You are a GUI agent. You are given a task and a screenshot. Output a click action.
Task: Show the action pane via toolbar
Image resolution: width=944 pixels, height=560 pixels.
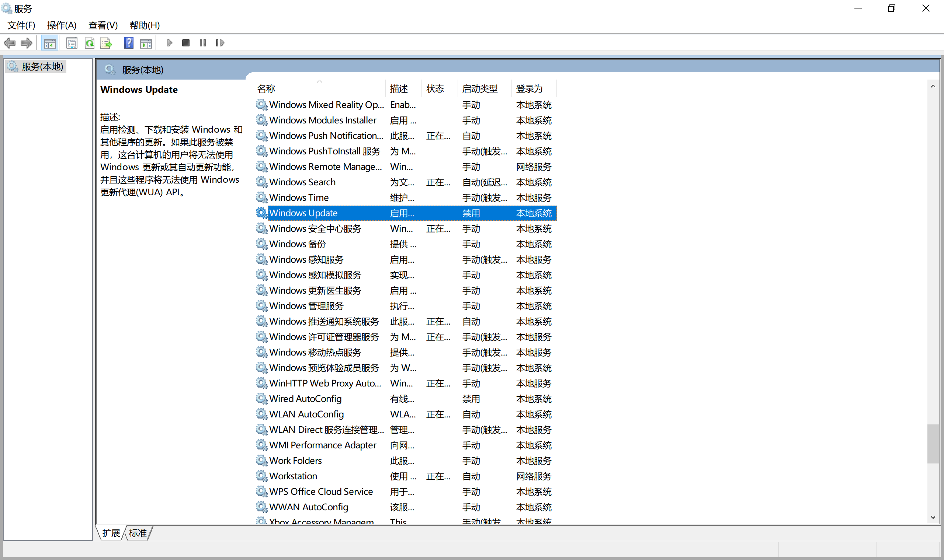(146, 43)
